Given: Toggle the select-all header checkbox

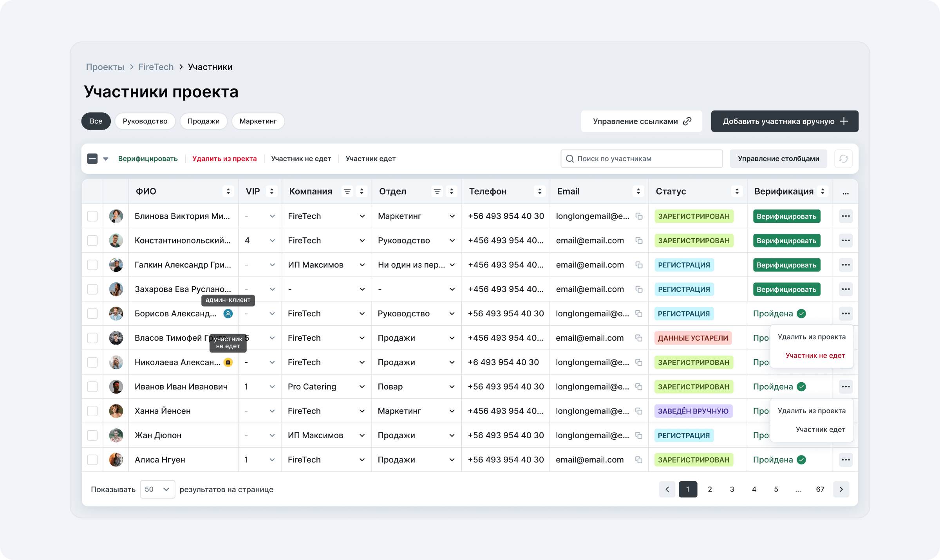Looking at the screenshot, I should click(x=92, y=159).
